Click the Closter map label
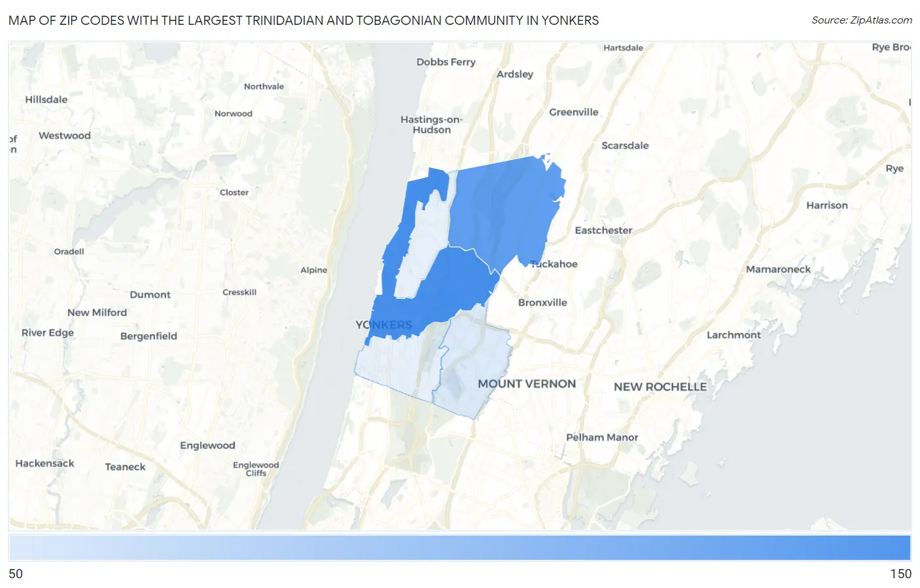Viewport: 920px width, 588px height. (x=234, y=192)
